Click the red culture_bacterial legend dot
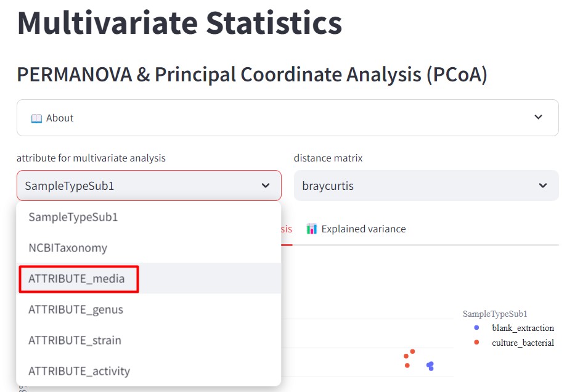 point(476,343)
